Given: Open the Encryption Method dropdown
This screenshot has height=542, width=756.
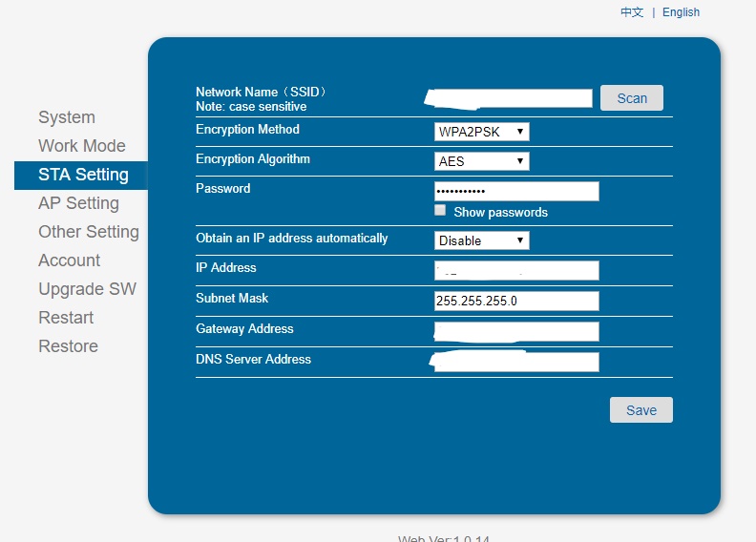Looking at the screenshot, I should click(481, 132).
